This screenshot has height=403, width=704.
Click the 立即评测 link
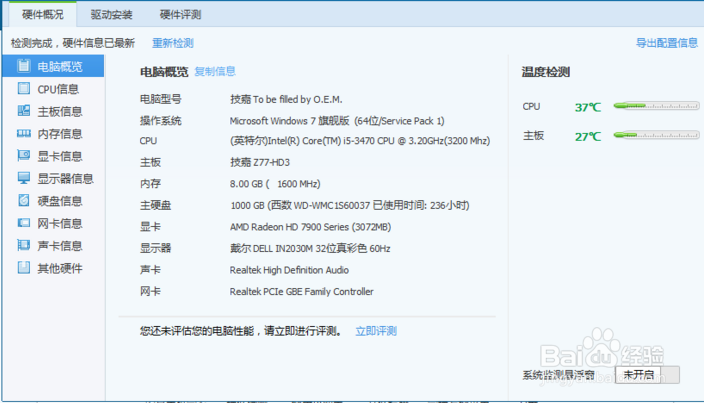pos(376,331)
